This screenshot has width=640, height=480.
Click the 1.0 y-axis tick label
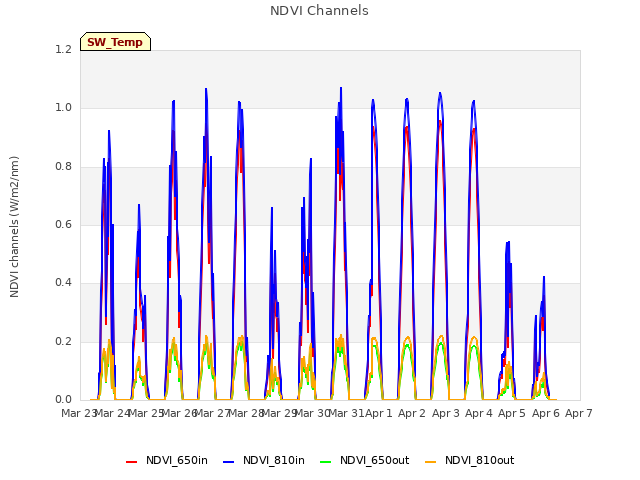pyautogui.click(x=63, y=108)
